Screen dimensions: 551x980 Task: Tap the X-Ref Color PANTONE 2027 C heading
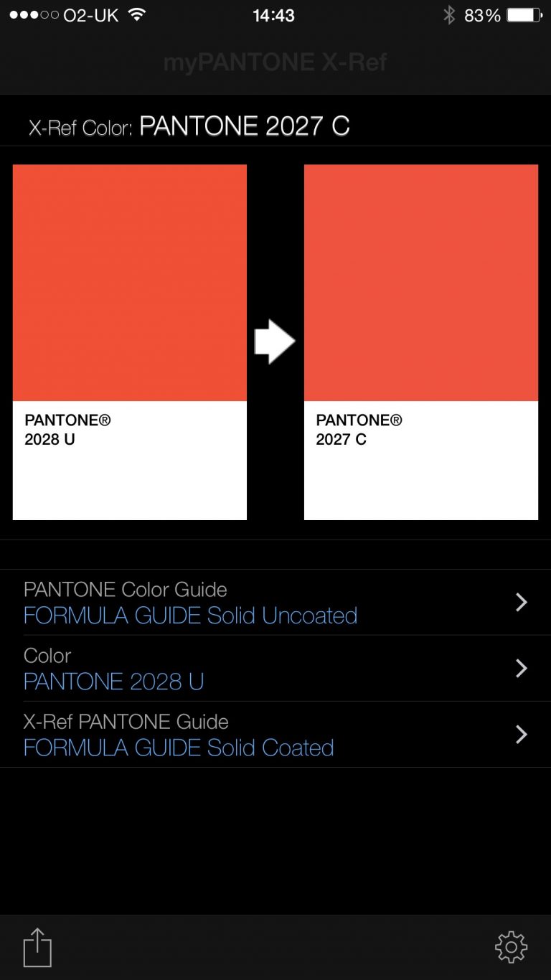pos(189,127)
